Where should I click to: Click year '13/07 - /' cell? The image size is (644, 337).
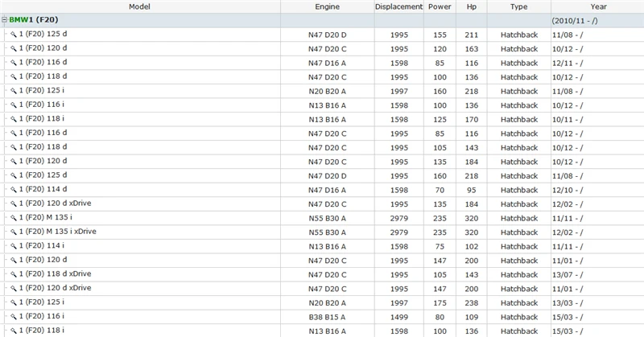(x=568, y=274)
